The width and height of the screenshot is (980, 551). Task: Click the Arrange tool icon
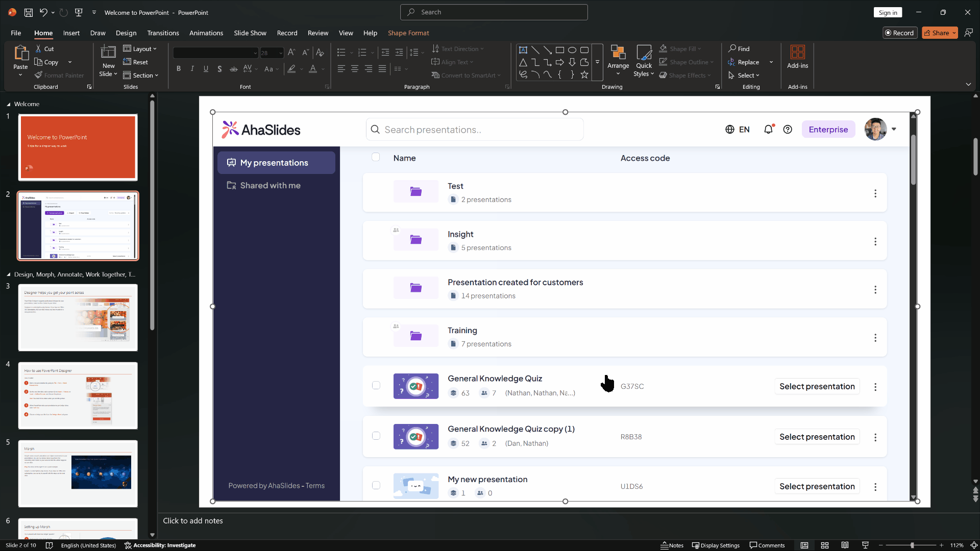[x=618, y=53]
